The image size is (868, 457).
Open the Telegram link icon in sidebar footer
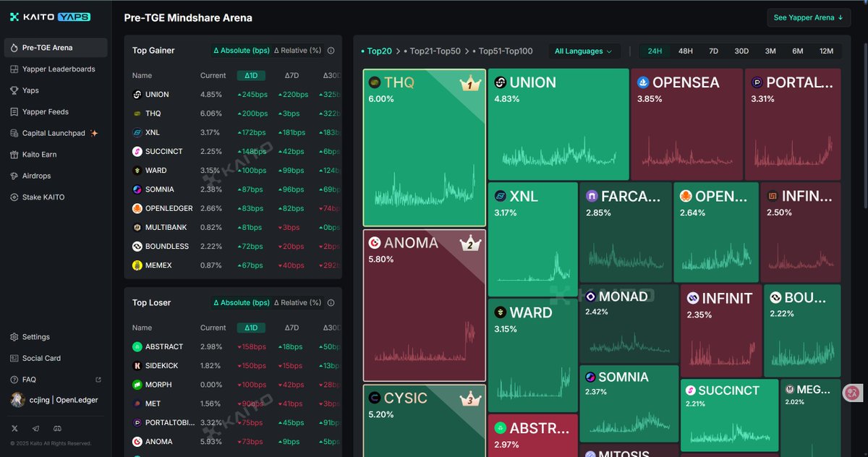coord(35,429)
